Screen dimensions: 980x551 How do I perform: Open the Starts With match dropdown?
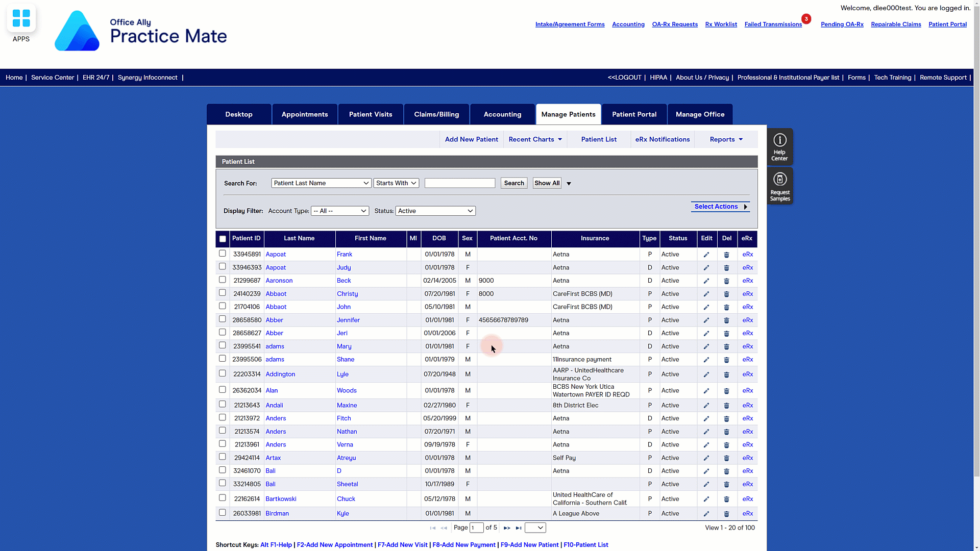tap(396, 183)
